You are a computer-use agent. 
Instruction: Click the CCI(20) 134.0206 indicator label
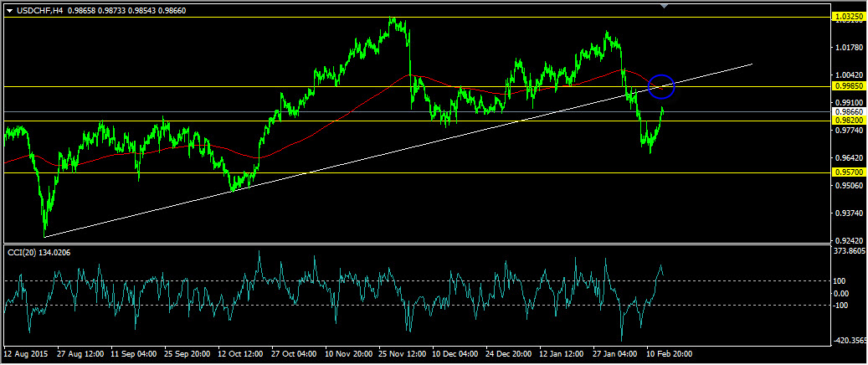tap(39, 253)
